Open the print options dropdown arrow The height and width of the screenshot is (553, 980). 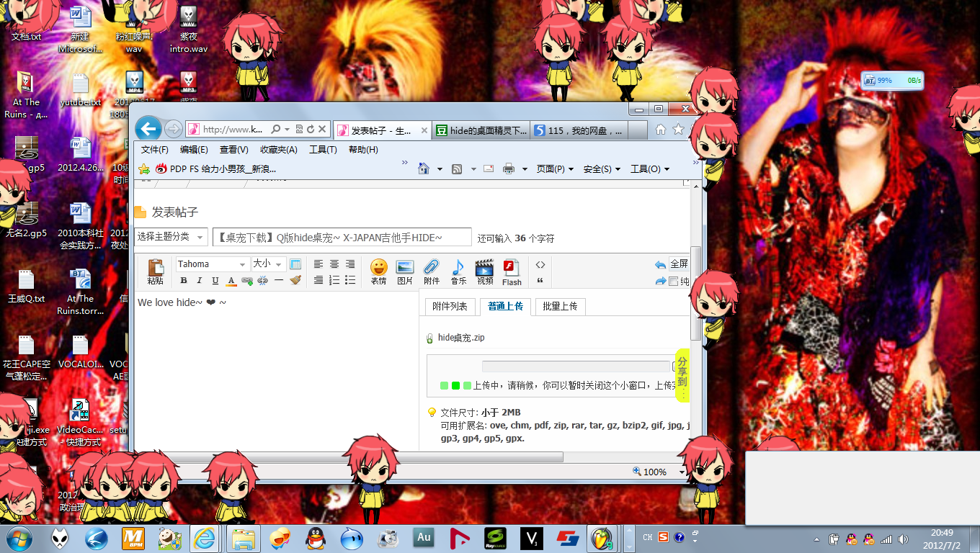[x=525, y=169]
